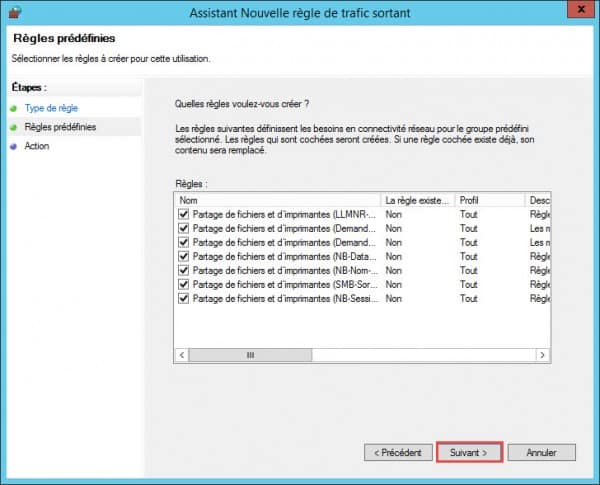Click the Annuler button
The image size is (600, 485).
[541, 452]
